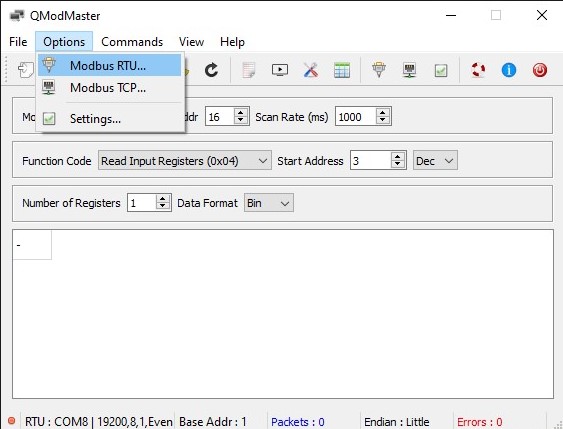Decrease the Scan Rate value
Image resolution: width=563 pixels, height=429 pixels.
tap(383, 121)
